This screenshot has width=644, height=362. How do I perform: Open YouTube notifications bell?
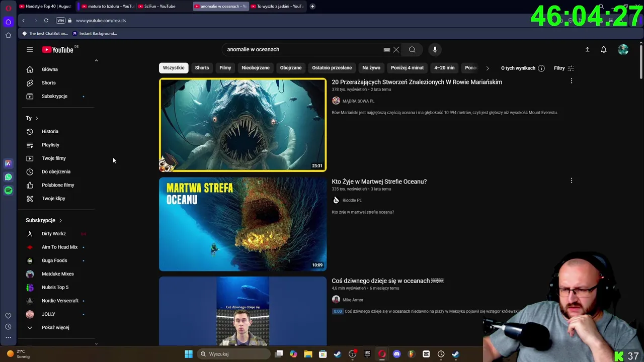tap(604, 49)
